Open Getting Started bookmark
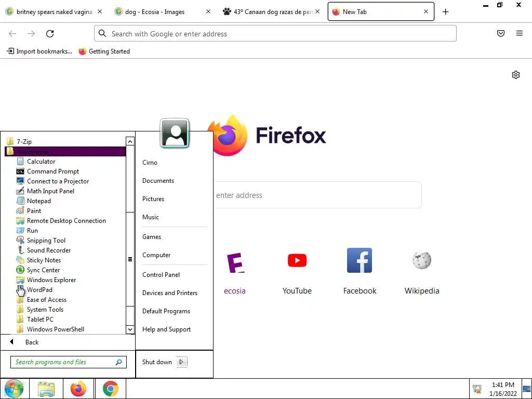 (104, 51)
